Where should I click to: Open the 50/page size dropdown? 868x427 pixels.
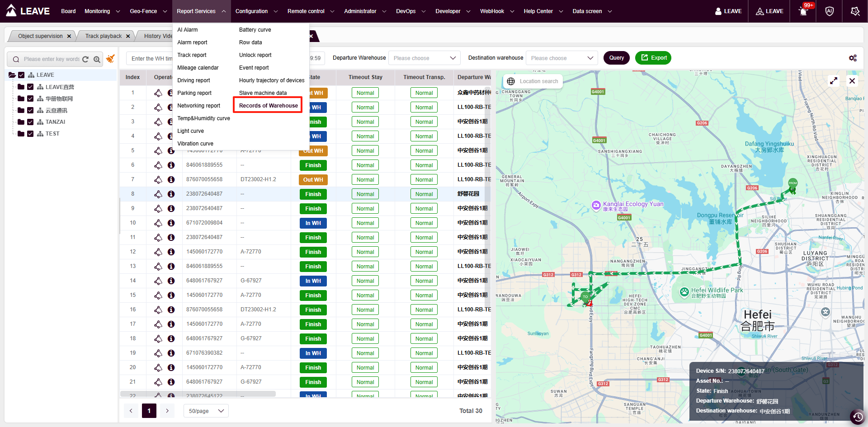point(206,411)
